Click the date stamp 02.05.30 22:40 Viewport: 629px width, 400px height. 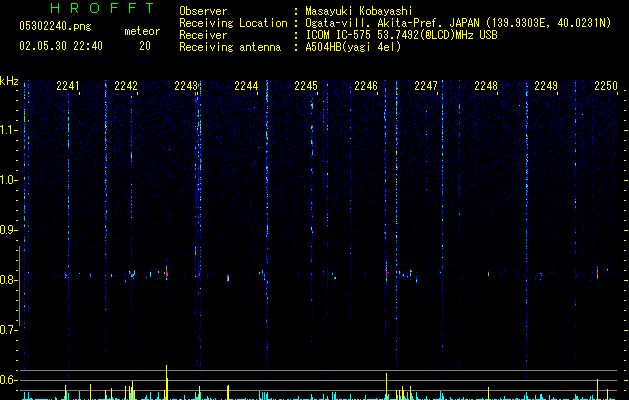61,46
